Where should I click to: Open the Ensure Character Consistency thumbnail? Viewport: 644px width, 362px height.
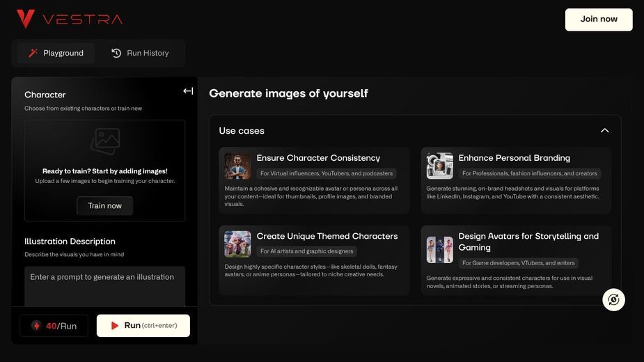pyautogui.click(x=237, y=166)
